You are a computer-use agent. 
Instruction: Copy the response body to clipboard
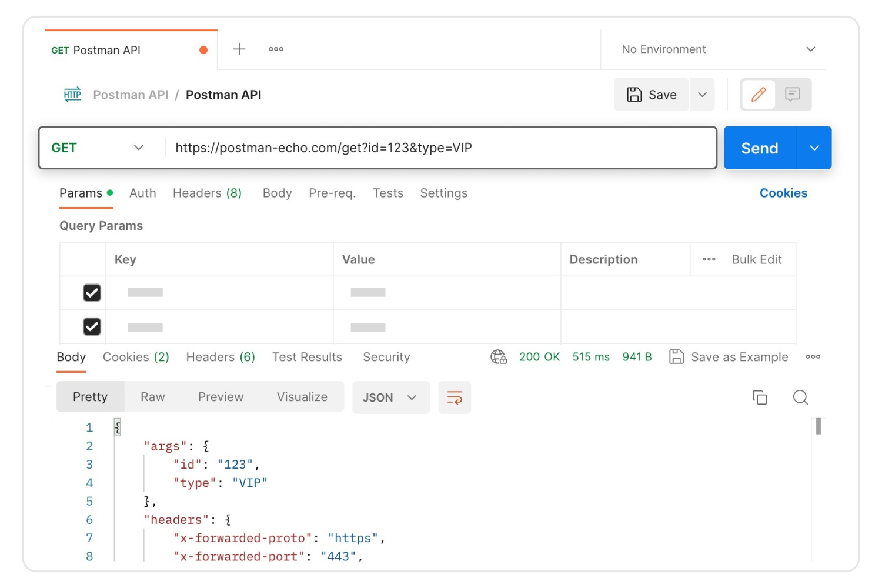[x=760, y=397]
